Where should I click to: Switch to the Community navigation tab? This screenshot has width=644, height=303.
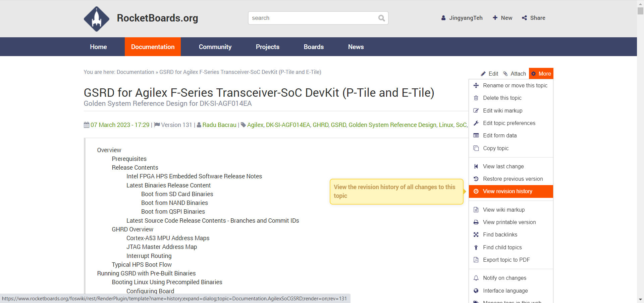(215, 47)
